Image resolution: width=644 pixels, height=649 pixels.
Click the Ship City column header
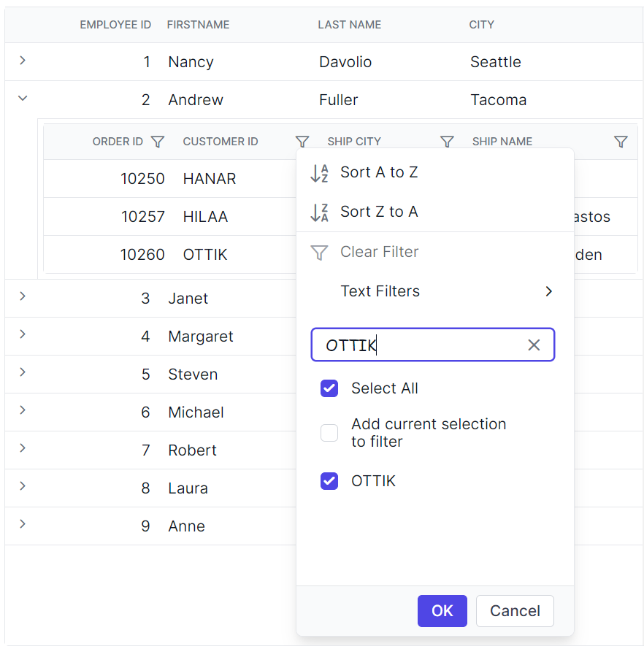pyautogui.click(x=354, y=142)
